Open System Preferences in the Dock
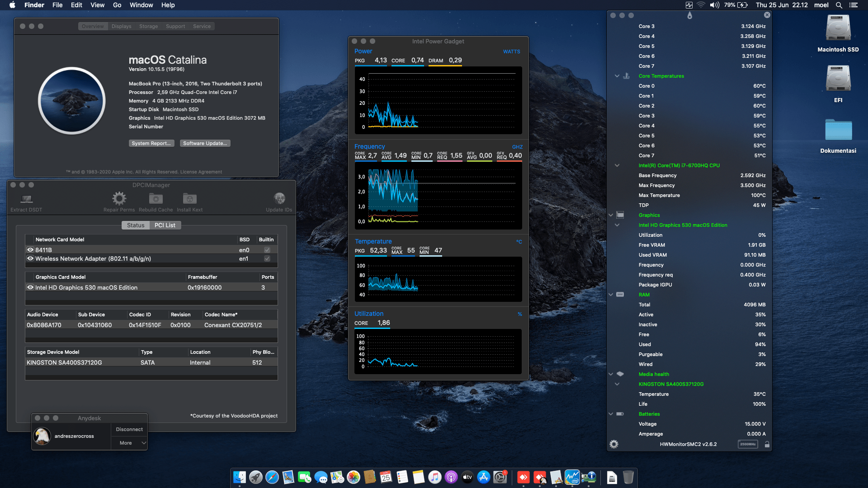Viewport: 868px width, 488px height. click(x=500, y=477)
